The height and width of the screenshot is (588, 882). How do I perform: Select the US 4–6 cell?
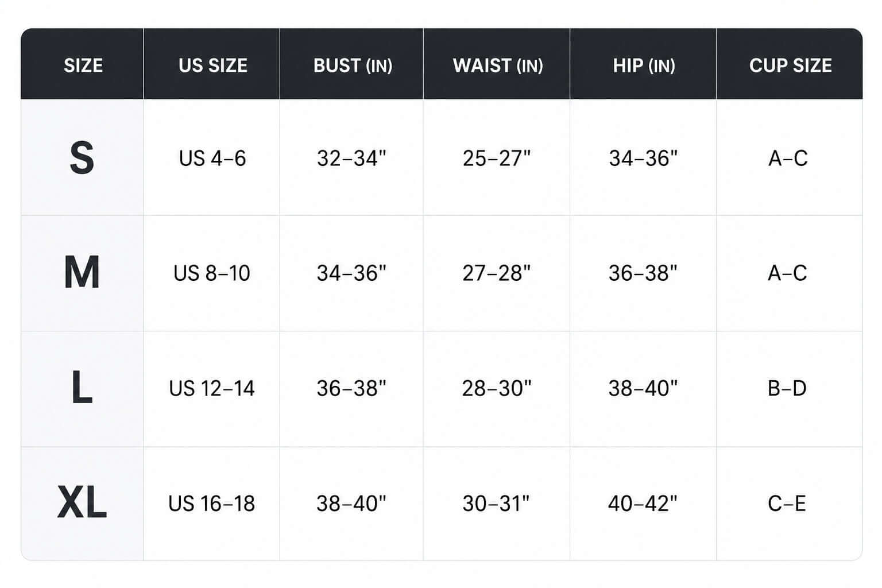coord(212,158)
